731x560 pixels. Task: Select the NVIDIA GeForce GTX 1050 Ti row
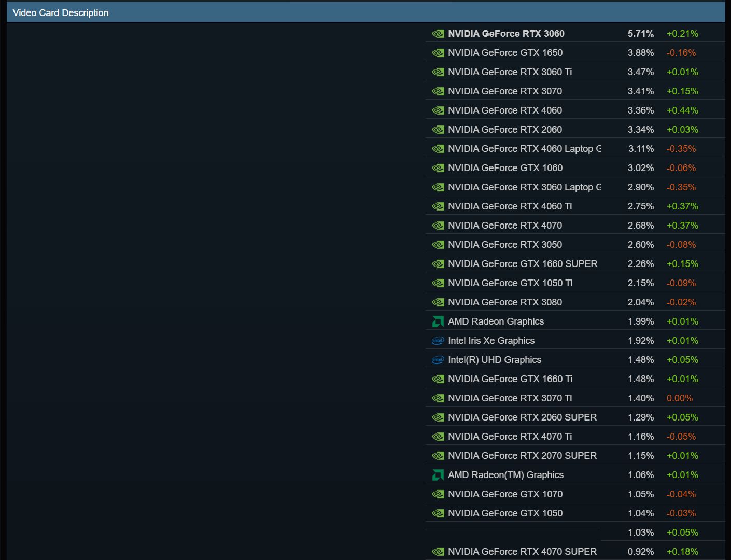575,283
